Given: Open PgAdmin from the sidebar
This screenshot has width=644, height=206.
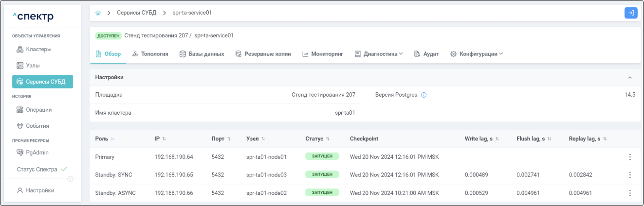Looking at the screenshot, I should coord(37,153).
